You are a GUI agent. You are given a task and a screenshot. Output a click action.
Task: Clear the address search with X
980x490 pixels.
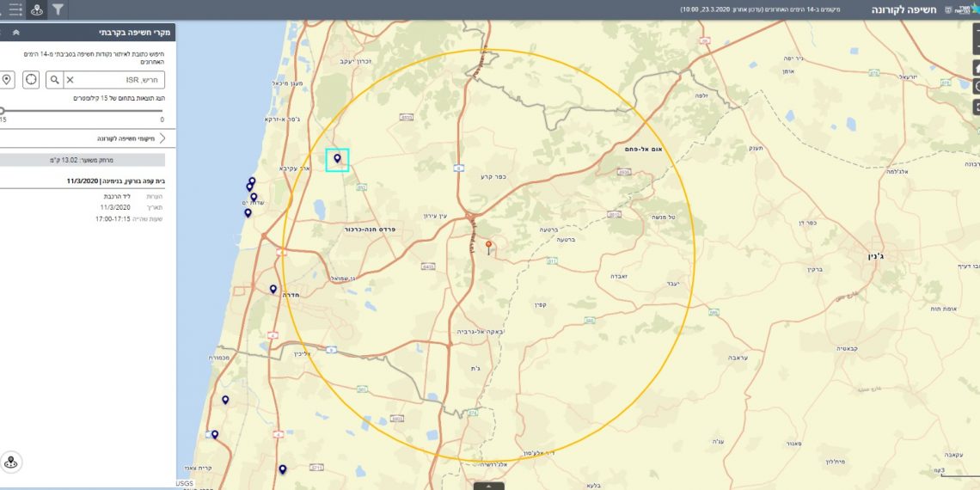point(70,80)
